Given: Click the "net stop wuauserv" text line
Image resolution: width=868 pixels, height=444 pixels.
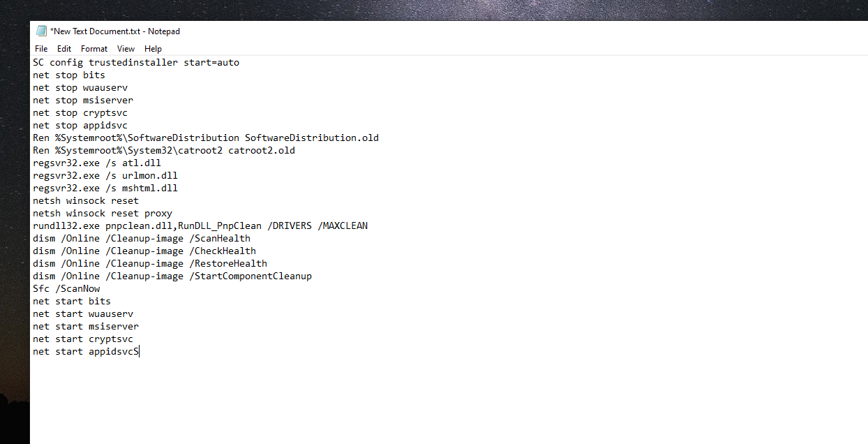Looking at the screenshot, I should click(80, 88).
